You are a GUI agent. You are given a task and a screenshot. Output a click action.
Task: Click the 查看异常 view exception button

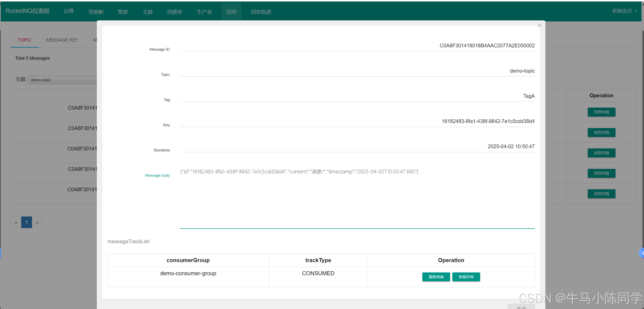click(466, 277)
